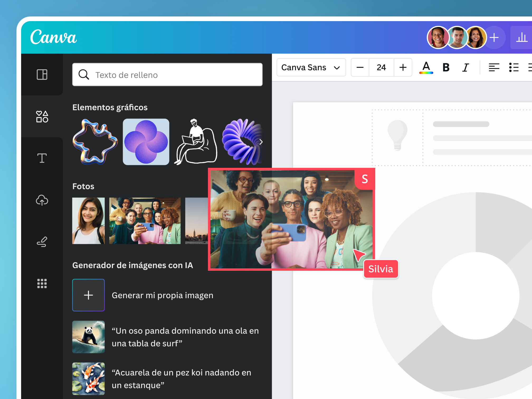Open the search magnifier in the panel
The width and height of the screenshot is (532, 399).
click(x=84, y=75)
